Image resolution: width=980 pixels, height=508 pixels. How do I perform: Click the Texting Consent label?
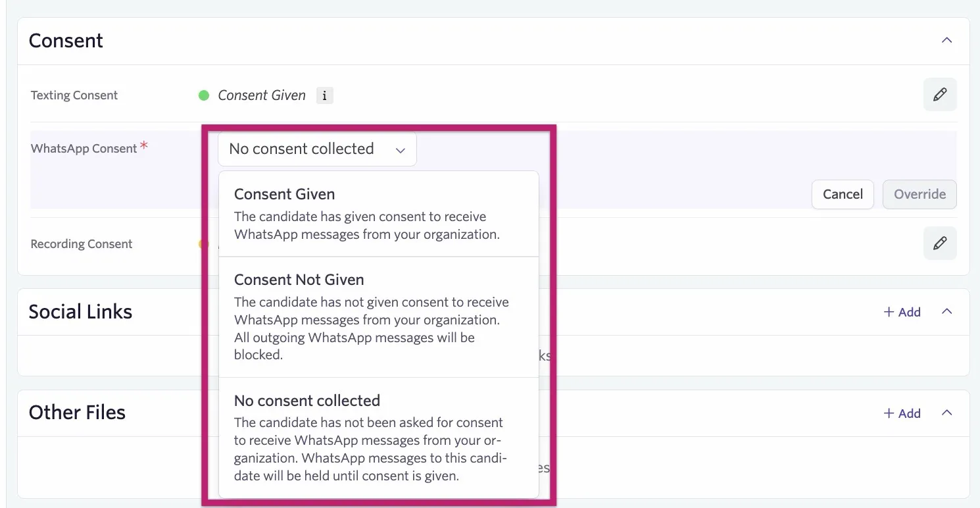coord(74,95)
